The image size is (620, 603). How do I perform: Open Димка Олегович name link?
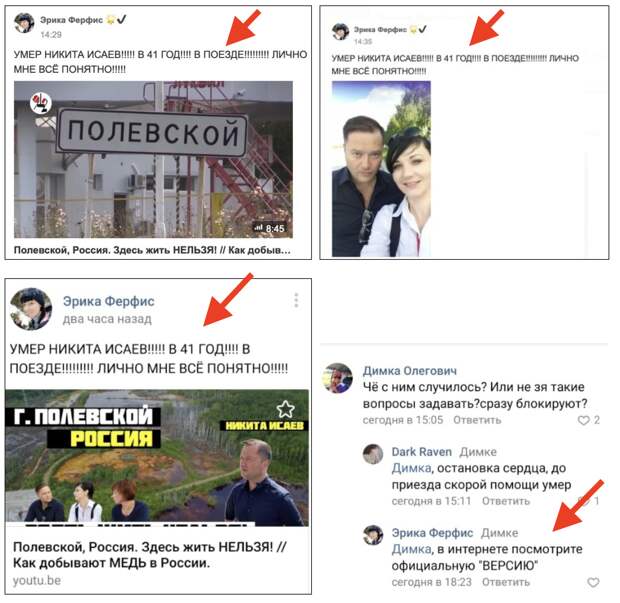(x=410, y=371)
